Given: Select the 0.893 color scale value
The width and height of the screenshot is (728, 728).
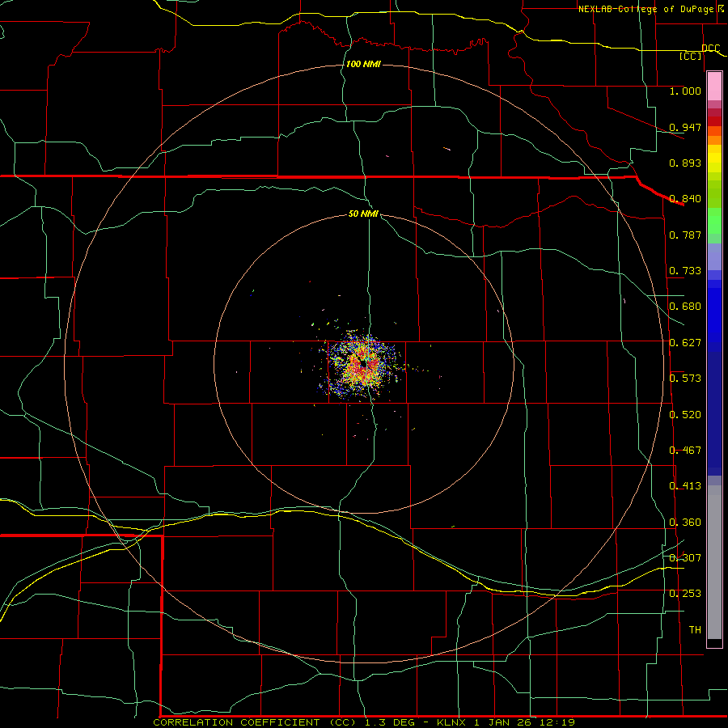Looking at the screenshot, I should coord(685,163).
